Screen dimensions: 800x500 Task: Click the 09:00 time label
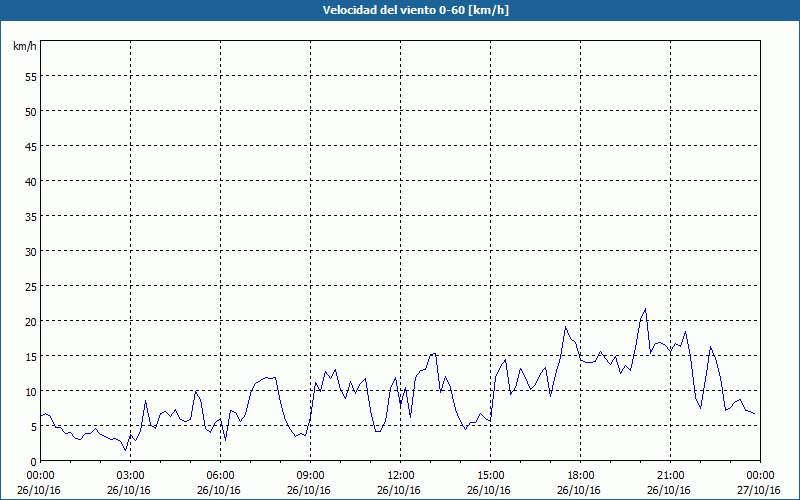click(309, 475)
